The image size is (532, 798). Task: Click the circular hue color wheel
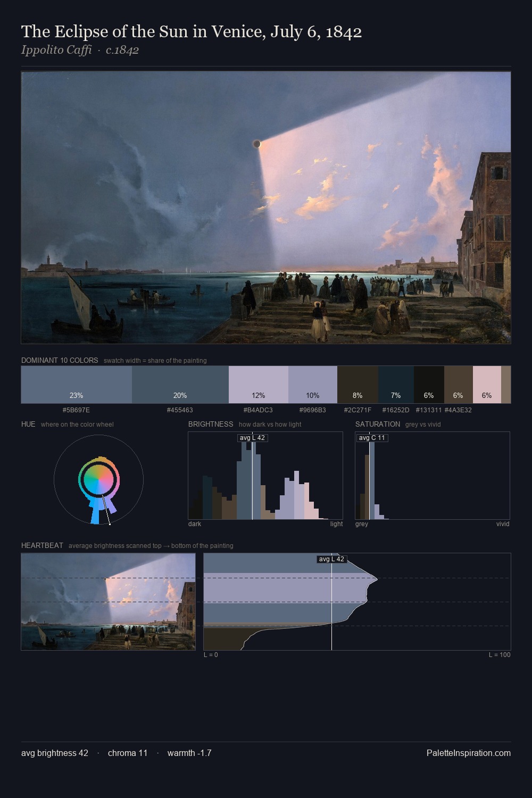pos(98,480)
